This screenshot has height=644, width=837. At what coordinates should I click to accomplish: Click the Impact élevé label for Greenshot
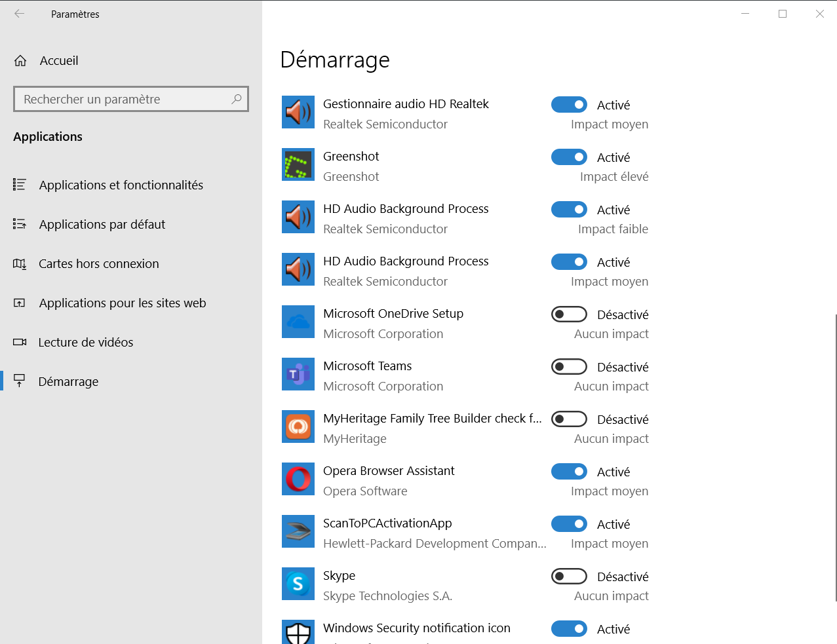614,176
